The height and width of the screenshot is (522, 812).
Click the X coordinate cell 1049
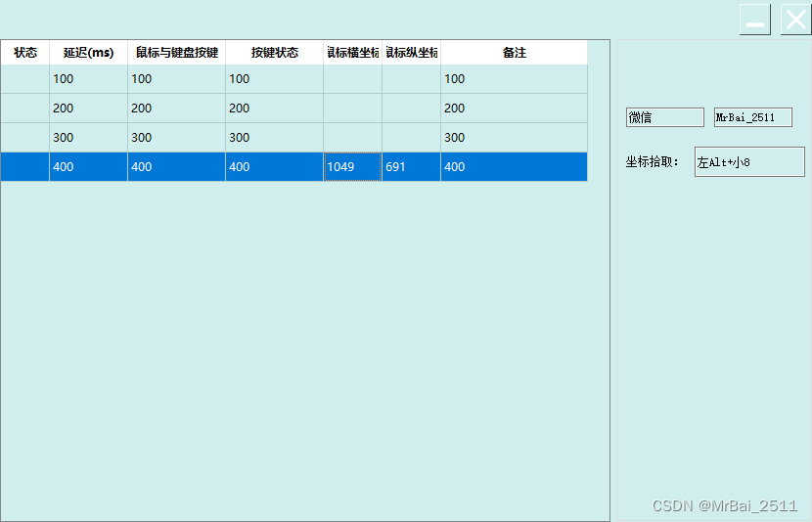tap(352, 166)
